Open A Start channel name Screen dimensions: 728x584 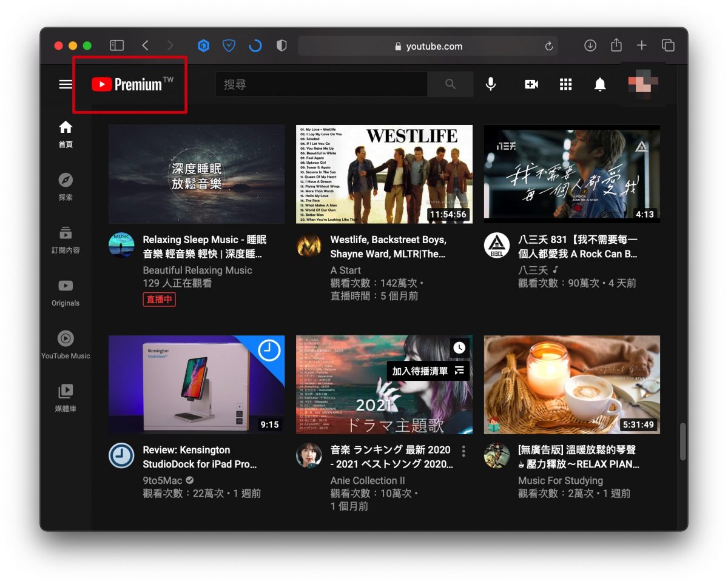(345, 270)
